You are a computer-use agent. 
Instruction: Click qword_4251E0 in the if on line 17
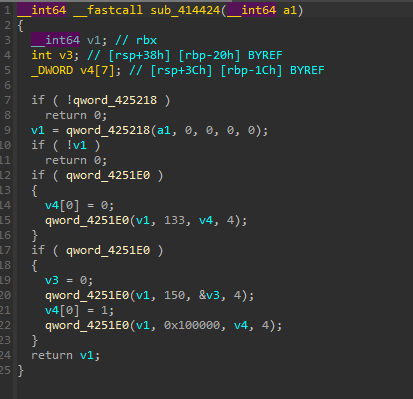(x=108, y=250)
